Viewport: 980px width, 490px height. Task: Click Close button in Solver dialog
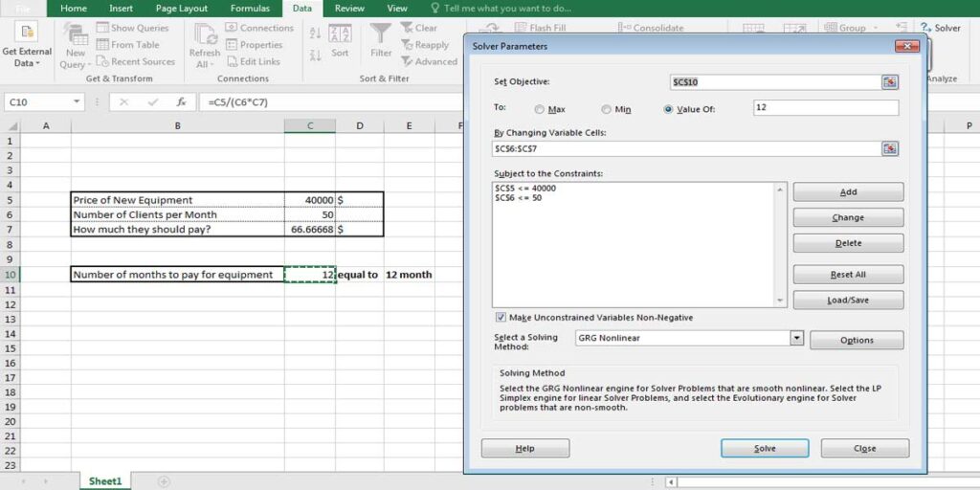864,448
